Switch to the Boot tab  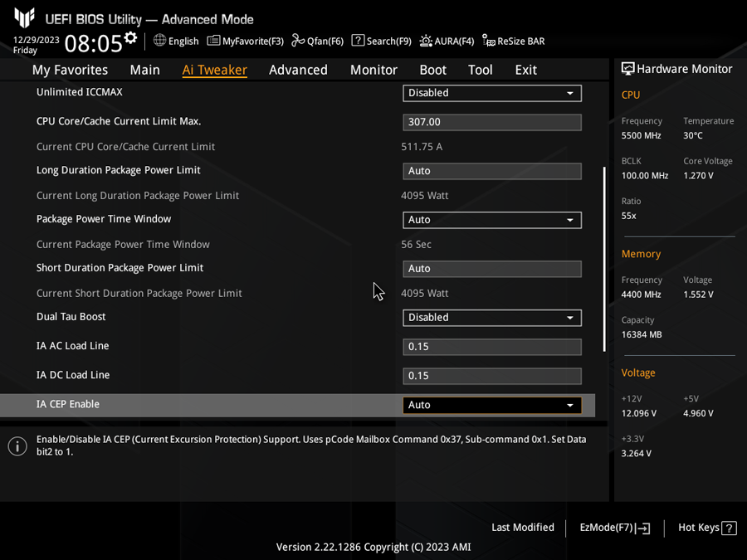click(432, 70)
